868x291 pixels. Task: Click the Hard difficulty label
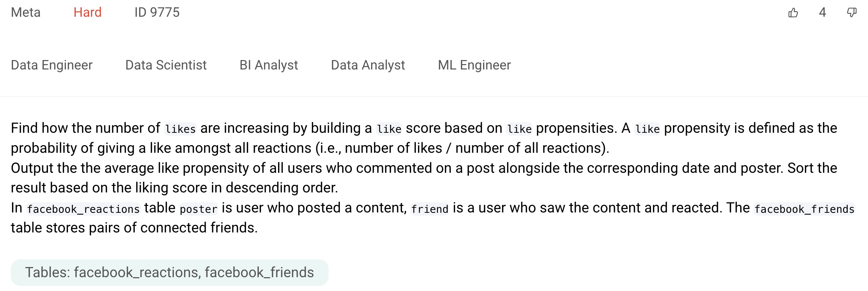click(x=87, y=13)
